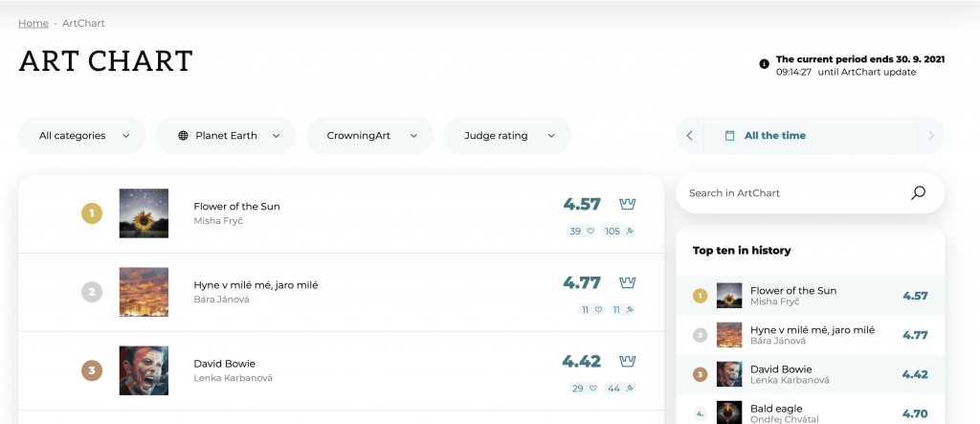Open the Hyne v milé mé sunset thumbnail
This screenshot has height=424, width=980.
(x=144, y=292)
